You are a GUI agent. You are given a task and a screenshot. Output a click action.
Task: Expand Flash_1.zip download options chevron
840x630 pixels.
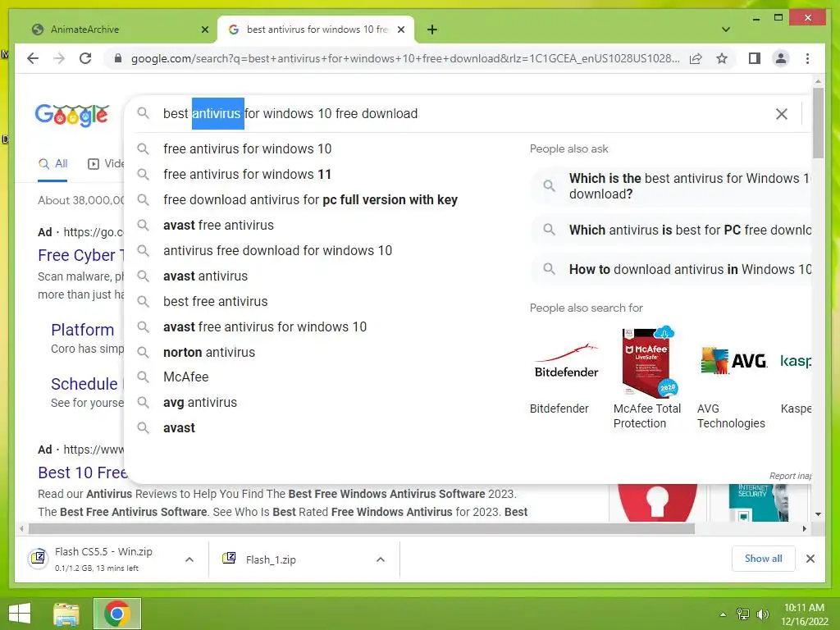pyautogui.click(x=381, y=559)
